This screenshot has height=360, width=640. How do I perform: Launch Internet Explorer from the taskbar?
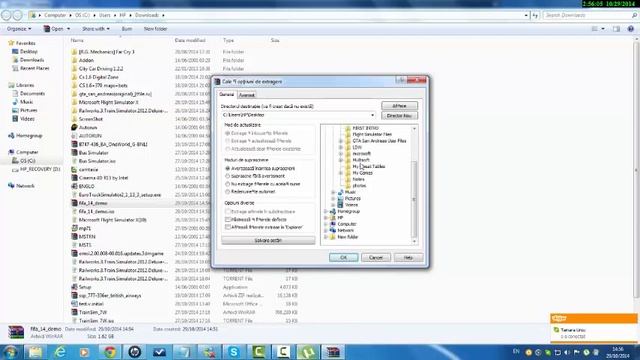[x=60, y=351]
